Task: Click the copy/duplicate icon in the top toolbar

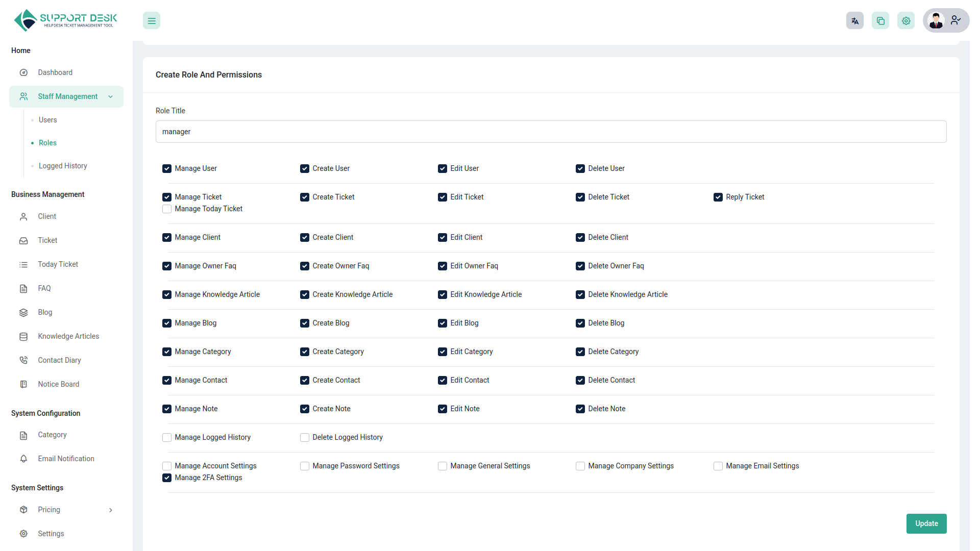Action: [880, 20]
